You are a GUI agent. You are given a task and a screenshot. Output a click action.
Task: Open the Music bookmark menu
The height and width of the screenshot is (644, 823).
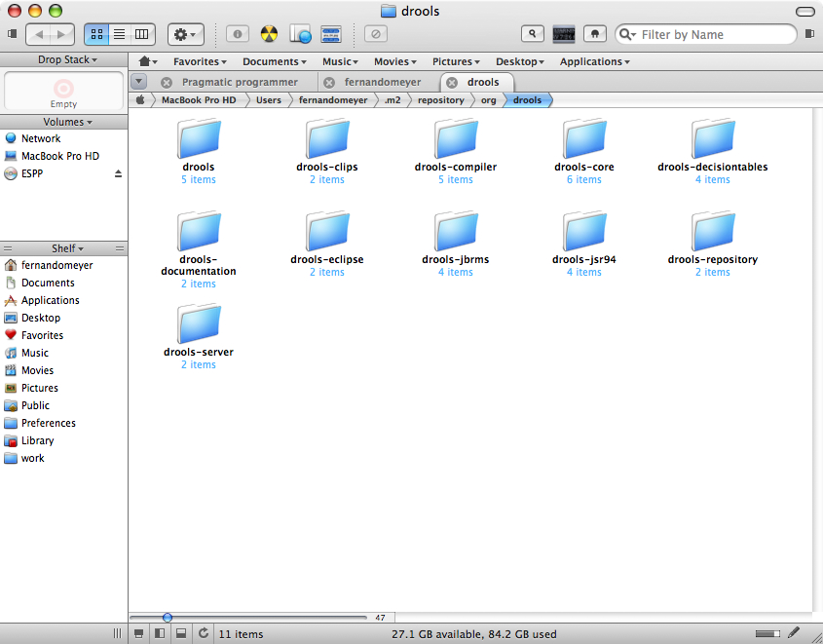point(340,62)
